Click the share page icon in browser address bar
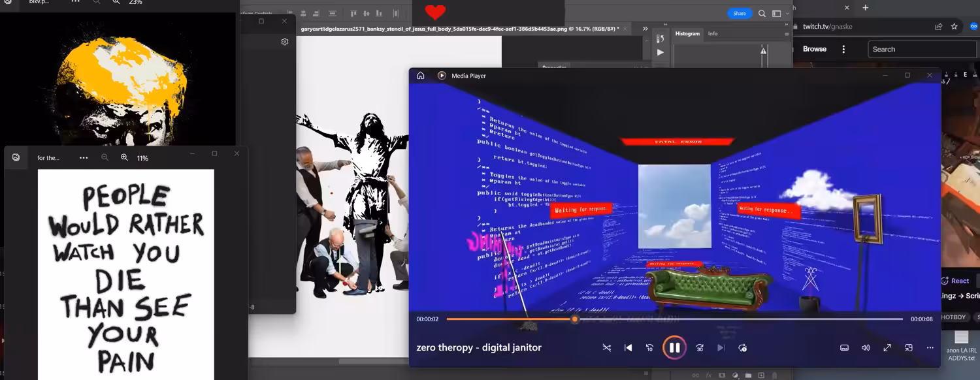This screenshot has height=380, width=980. tap(939, 27)
